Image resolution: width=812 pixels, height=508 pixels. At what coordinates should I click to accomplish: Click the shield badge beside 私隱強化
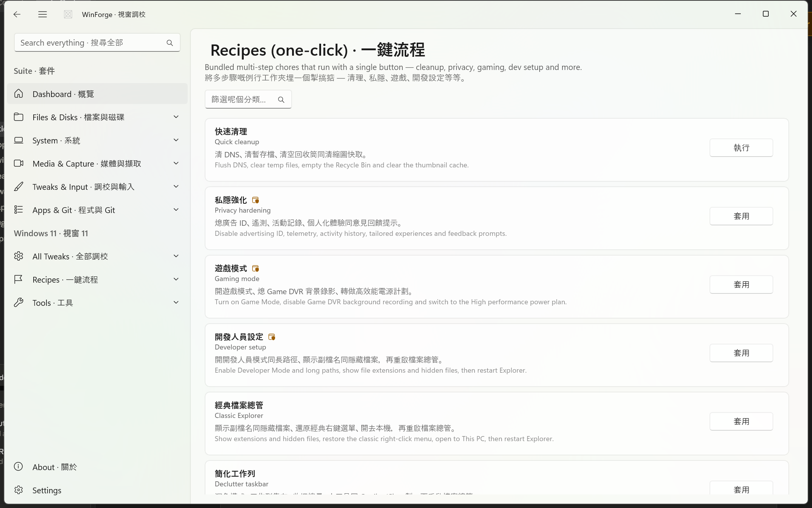[255, 200]
